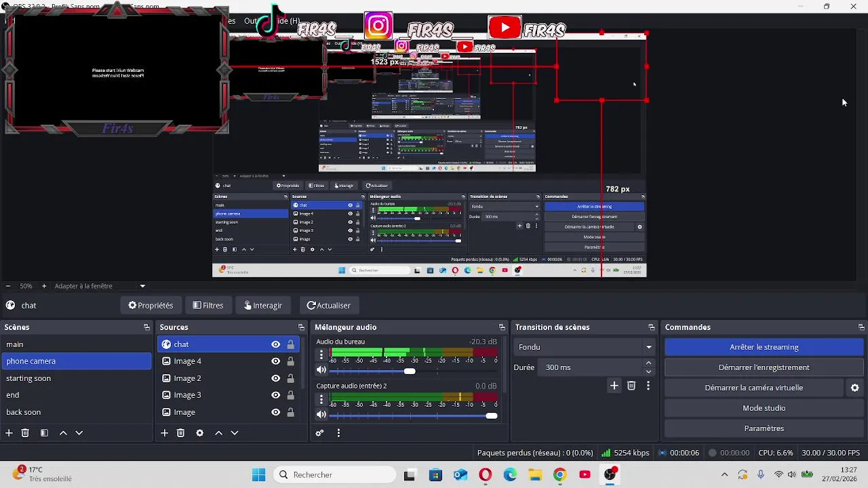Open the Windows Start menu
Screen dimensions: 868x488
click(258, 475)
